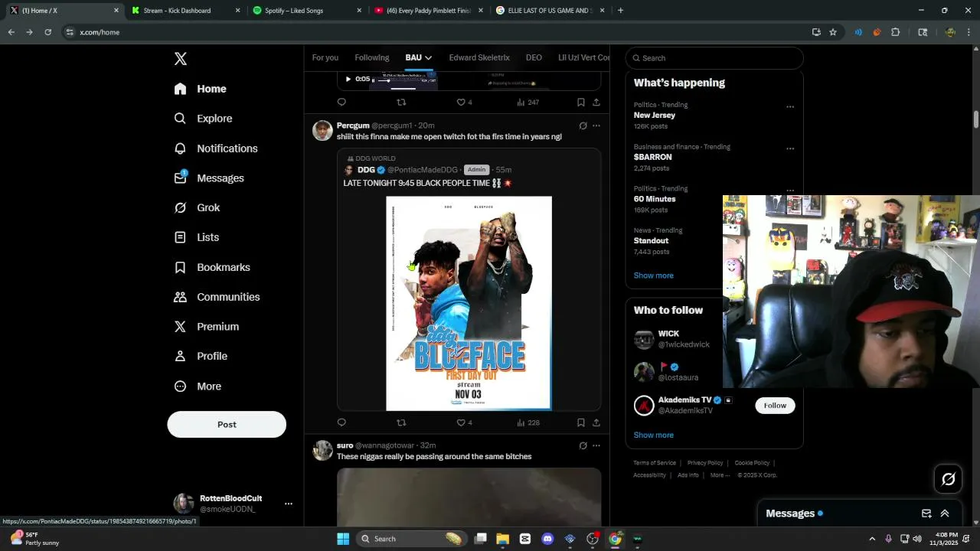This screenshot has width=980, height=551.
Task: Open Grok from the sidebar
Action: coord(197,207)
